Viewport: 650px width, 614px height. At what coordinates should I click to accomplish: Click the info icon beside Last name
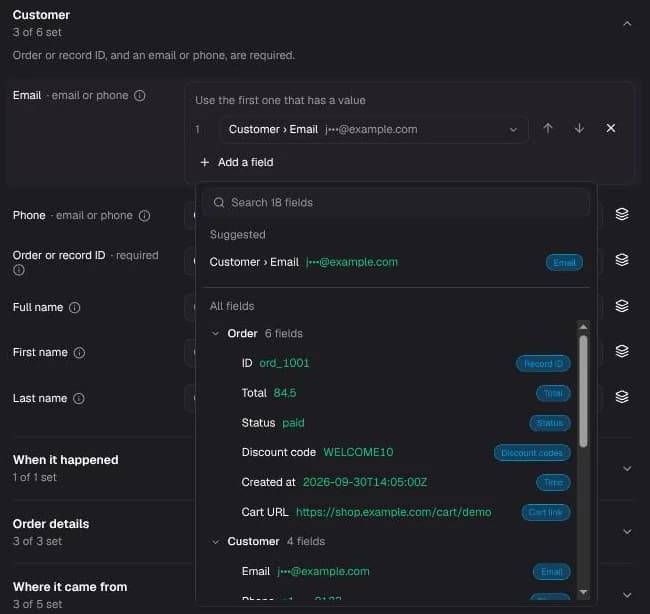[x=79, y=398]
